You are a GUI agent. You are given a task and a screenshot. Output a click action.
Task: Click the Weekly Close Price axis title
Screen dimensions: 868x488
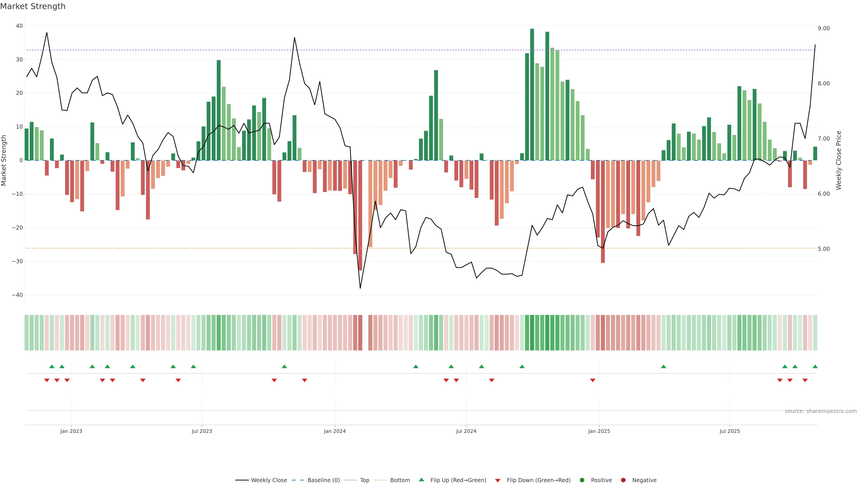(839, 160)
